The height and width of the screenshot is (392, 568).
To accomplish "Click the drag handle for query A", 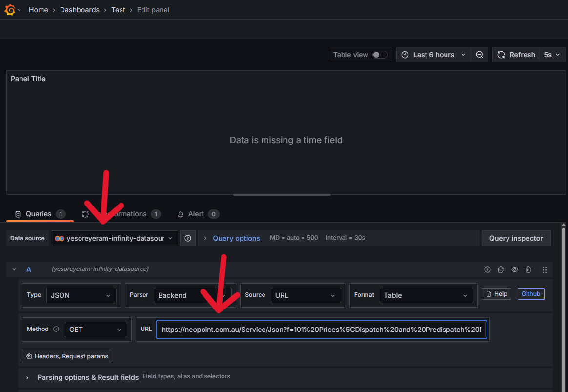I will (545, 269).
